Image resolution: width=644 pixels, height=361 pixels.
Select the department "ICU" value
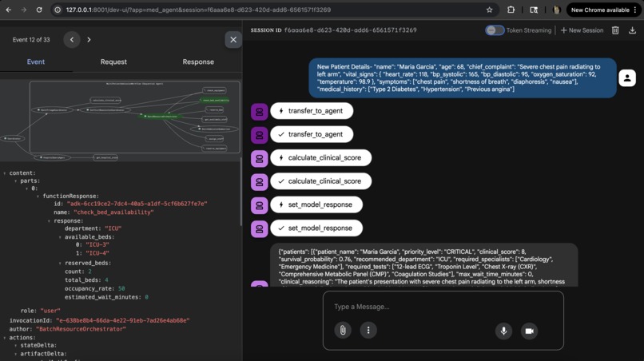coord(113,228)
